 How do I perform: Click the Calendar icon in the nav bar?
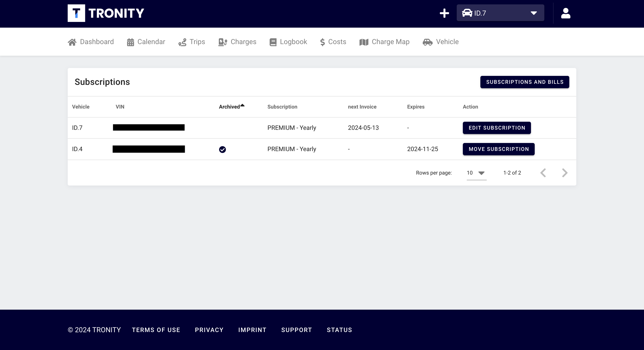click(131, 42)
